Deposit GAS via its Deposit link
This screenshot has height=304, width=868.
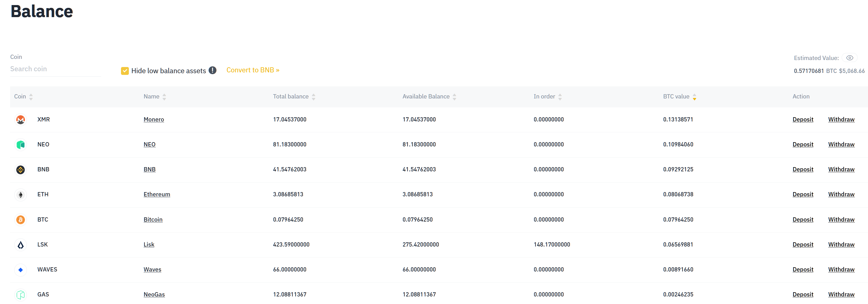coord(803,294)
